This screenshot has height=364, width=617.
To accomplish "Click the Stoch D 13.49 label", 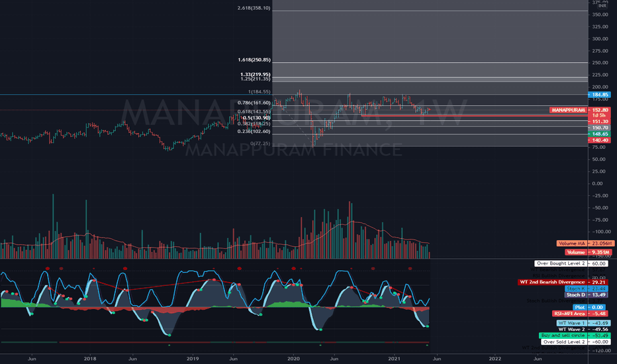I will point(587,295).
